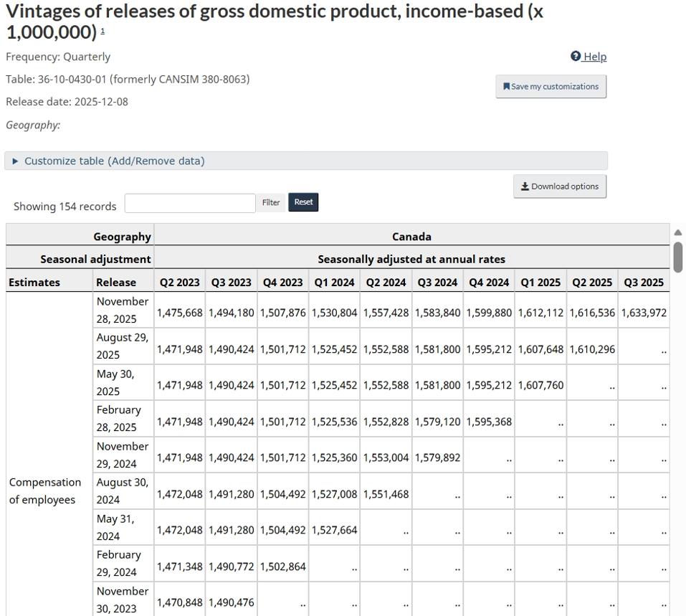Select the Q2 2023 column header
The image size is (686, 616).
click(x=179, y=282)
